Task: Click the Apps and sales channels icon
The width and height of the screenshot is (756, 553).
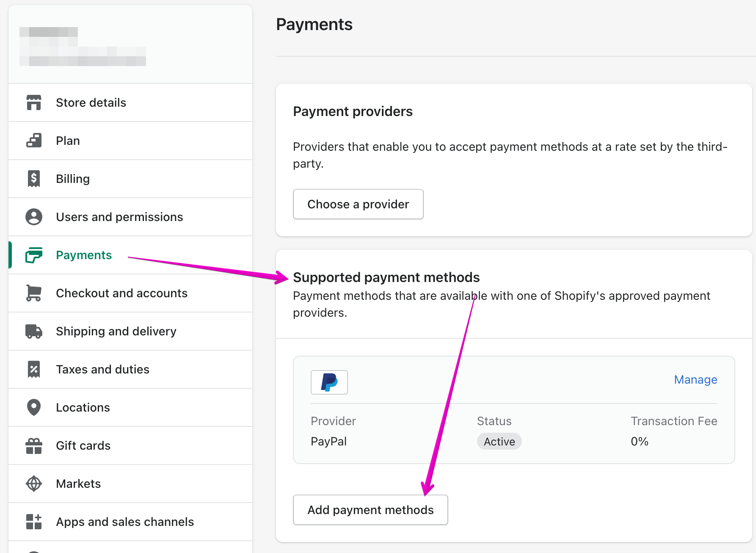Action: 34,522
